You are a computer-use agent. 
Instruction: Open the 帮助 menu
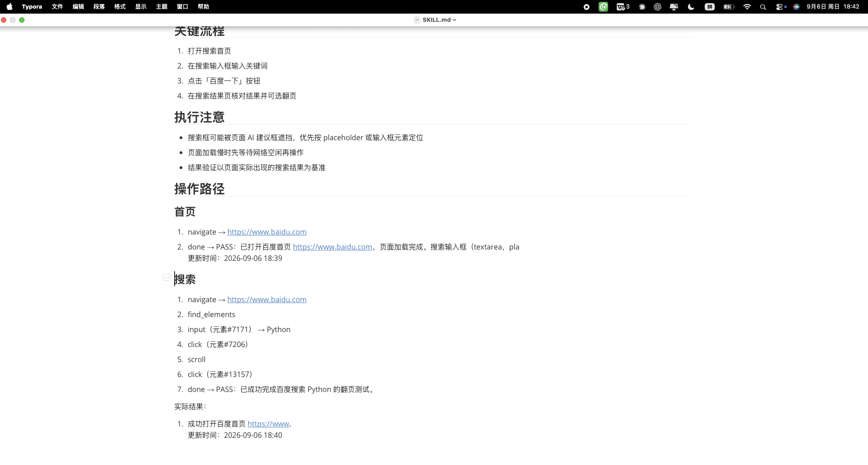coord(203,7)
